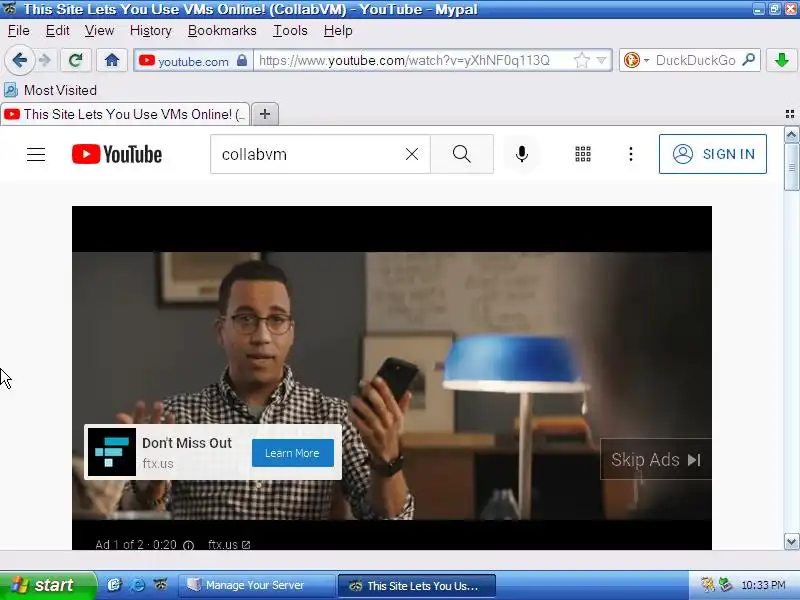800x600 pixels.
Task: Open the Windows start menu
Action: pyautogui.click(x=47, y=585)
